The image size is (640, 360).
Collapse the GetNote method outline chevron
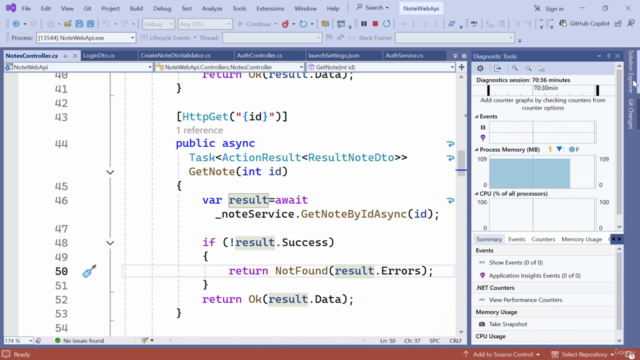[x=110, y=172]
